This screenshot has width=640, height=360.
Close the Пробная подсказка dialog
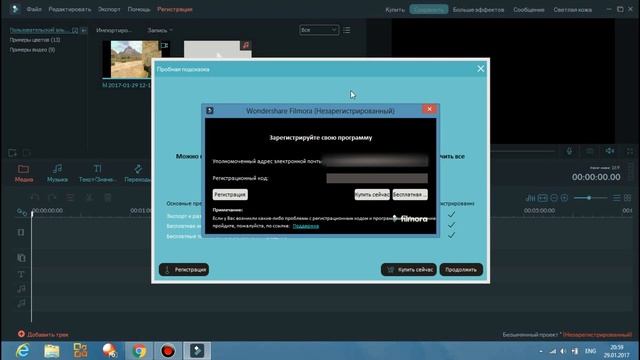480,69
